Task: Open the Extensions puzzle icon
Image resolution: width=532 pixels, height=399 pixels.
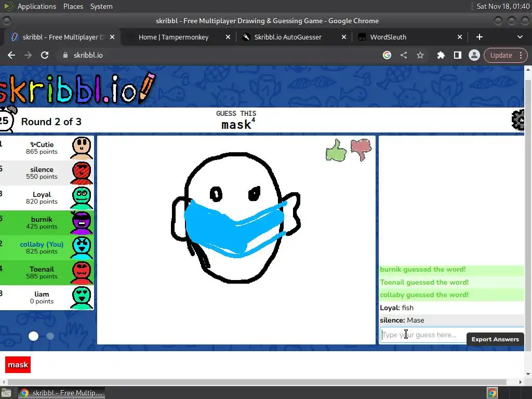Action: click(441, 55)
